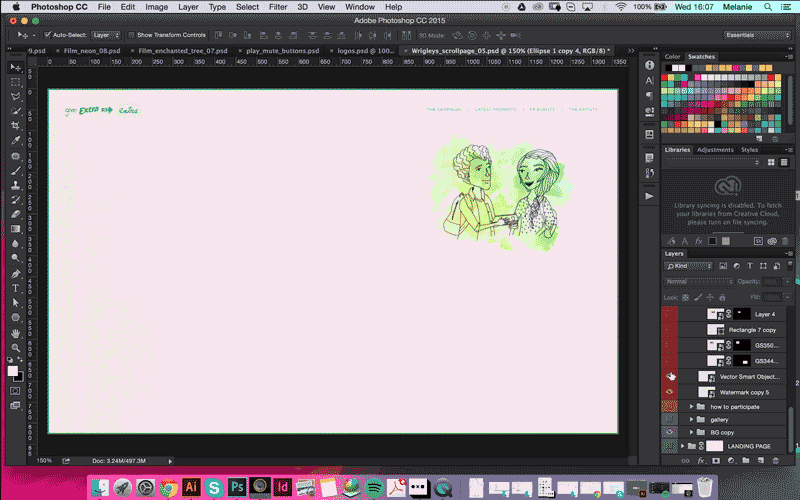Select the Dodge tool
800x500 pixels.
(16, 258)
